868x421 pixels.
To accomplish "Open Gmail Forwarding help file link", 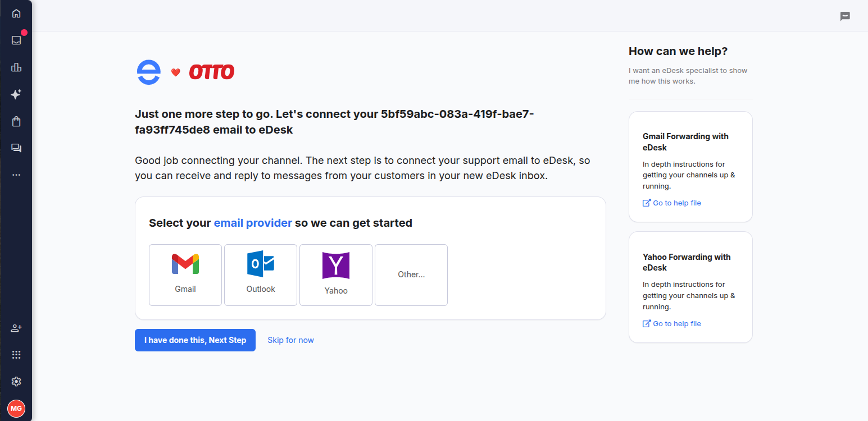I will (x=672, y=203).
